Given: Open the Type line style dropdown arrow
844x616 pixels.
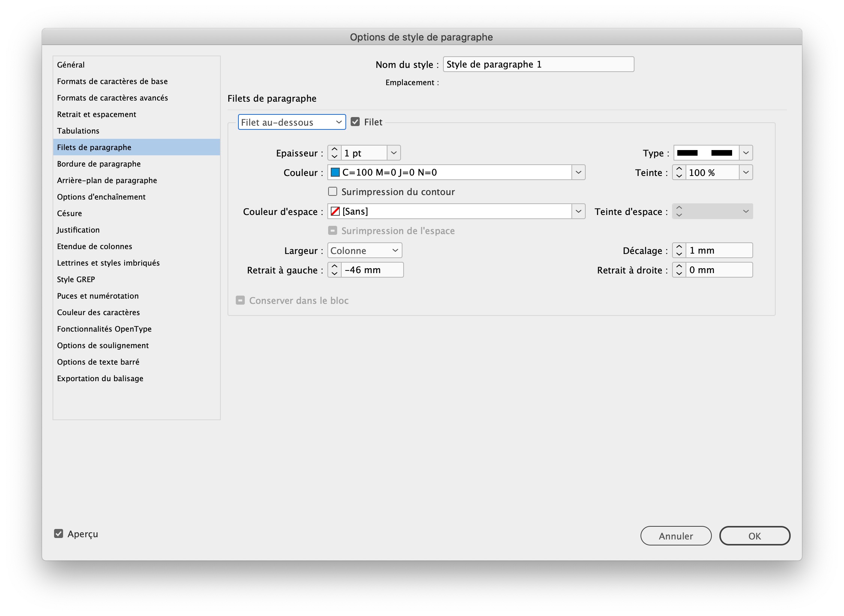Looking at the screenshot, I should pyautogui.click(x=746, y=153).
